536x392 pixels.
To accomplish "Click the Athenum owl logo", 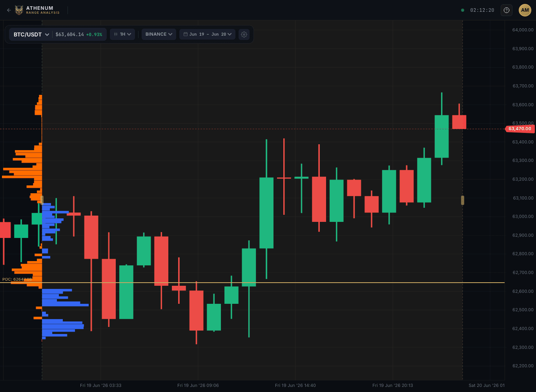I will pos(19,10).
